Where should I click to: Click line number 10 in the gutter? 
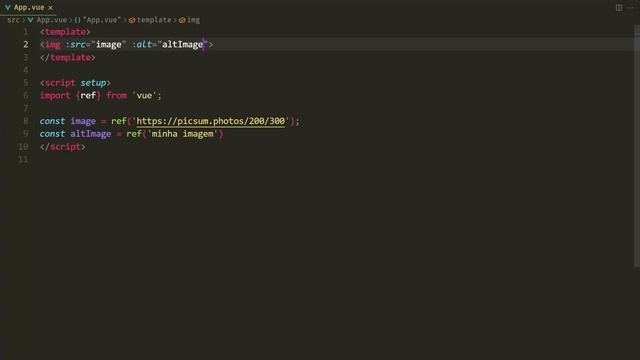click(23, 147)
